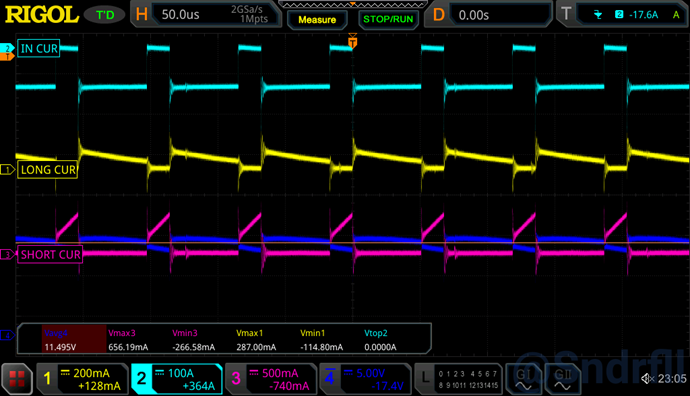Tap the speaker sound icon
Viewport: 690px width, 396px height.
click(x=647, y=378)
